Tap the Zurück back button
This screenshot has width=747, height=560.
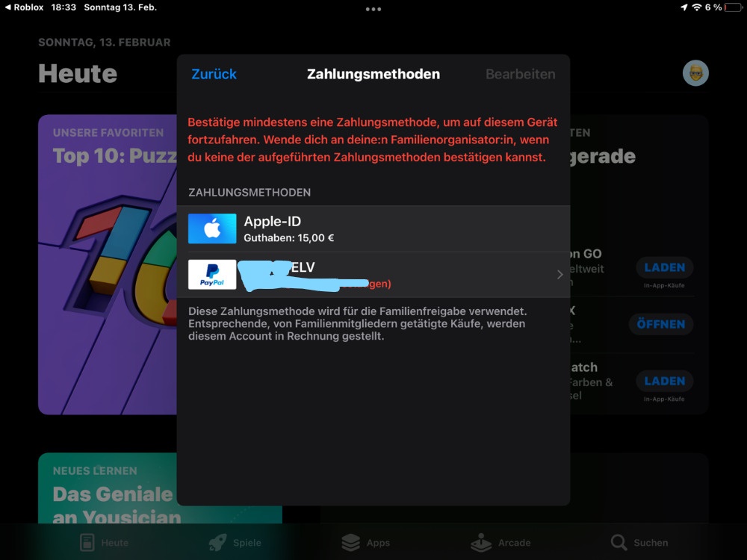(214, 74)
